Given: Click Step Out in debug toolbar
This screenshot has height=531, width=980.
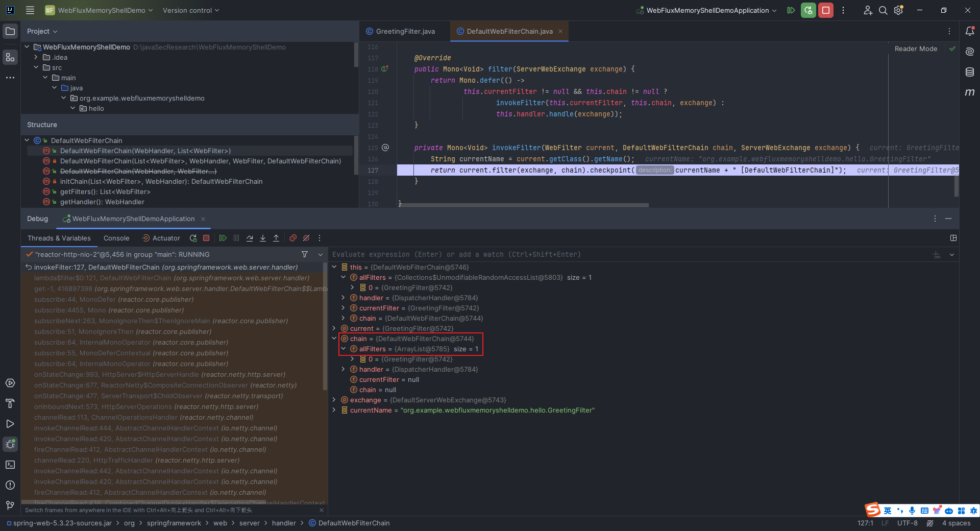Looking at the screenshot, I should point(276,238).
